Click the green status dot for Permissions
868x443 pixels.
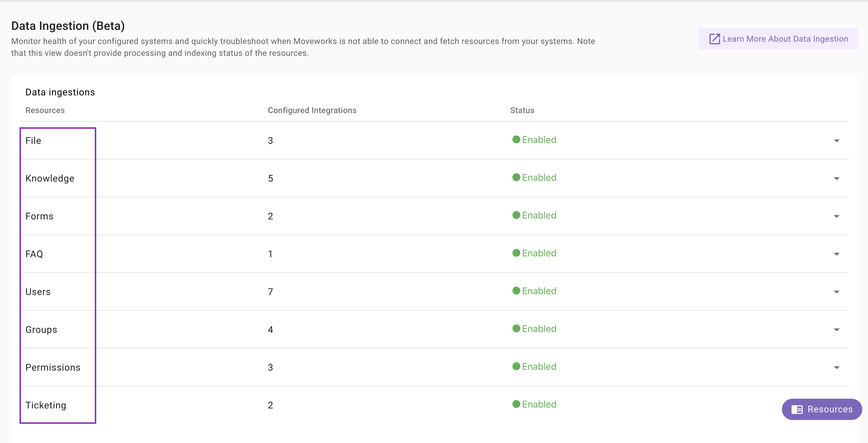click(x=516, y=366)
